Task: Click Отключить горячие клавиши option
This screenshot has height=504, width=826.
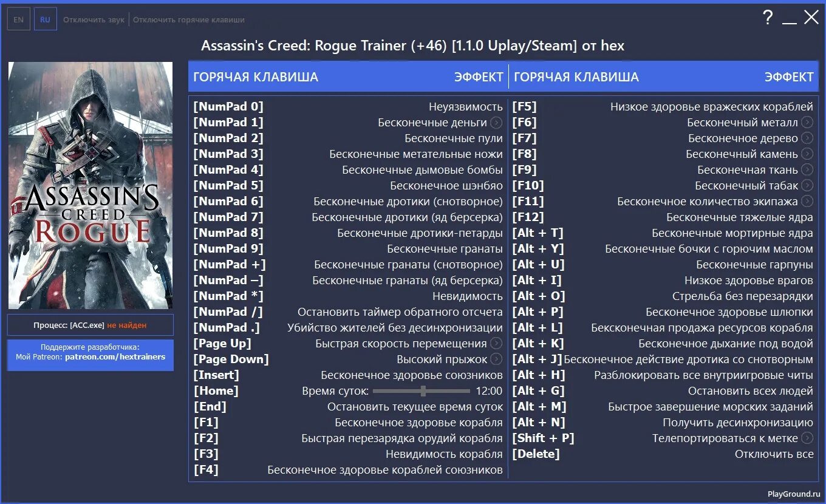Action: coord(189,20)
